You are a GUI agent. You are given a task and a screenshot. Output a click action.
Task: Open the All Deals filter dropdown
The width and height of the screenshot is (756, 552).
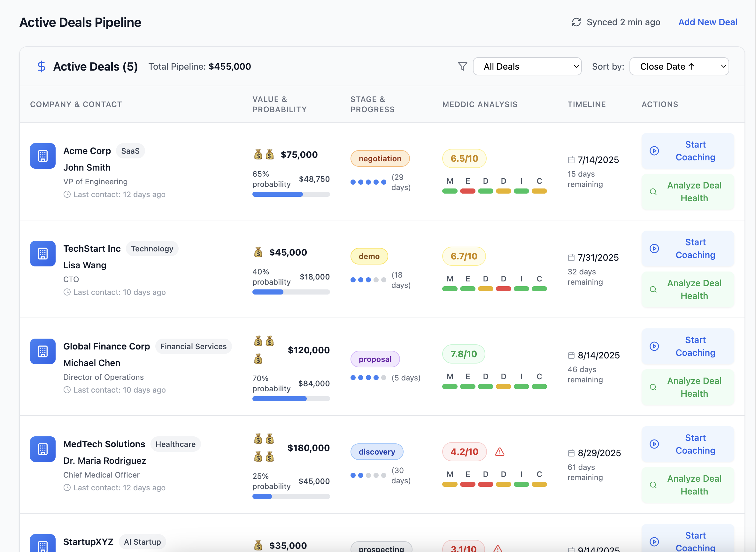(x=527, y=66)
